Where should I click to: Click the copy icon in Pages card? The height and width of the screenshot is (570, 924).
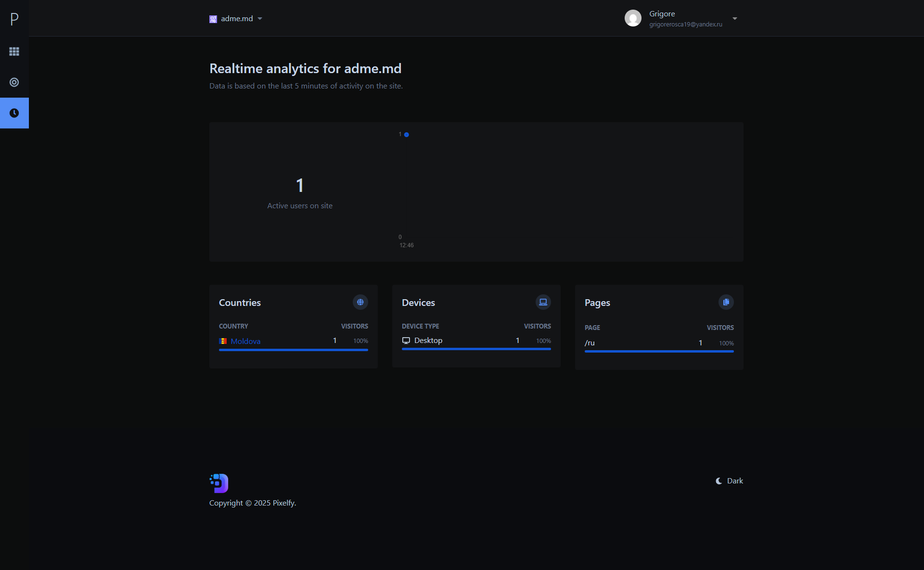coord(726,302)
